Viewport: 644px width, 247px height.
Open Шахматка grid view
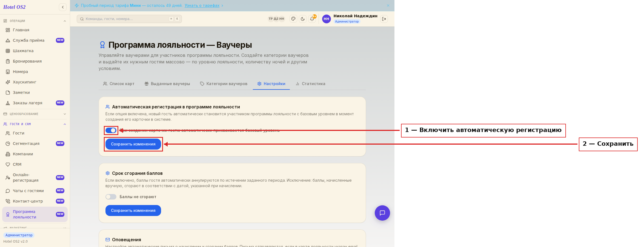pos(35,51)
